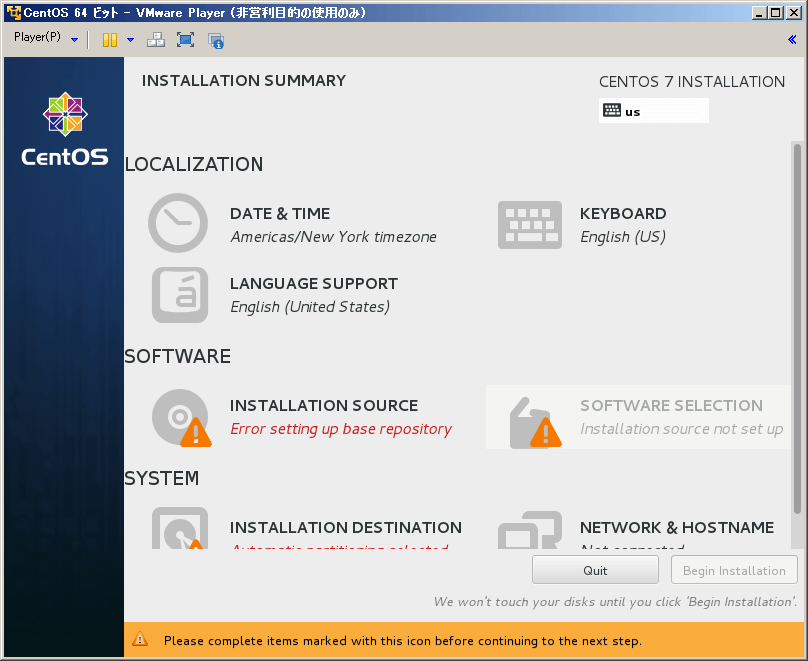This screenshot has width=808, height=661.
Task: Maximize the VMware Player window
Action: 775,13
